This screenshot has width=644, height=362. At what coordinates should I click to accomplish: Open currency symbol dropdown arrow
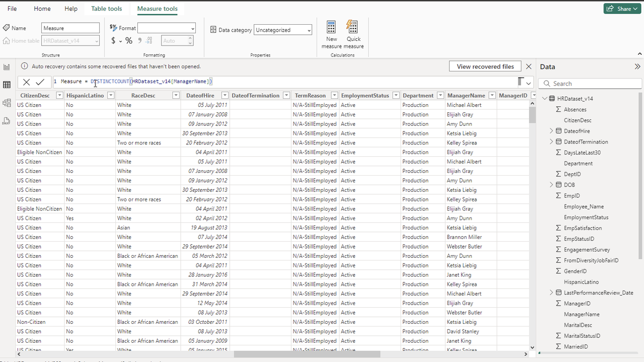pos(120,41)
